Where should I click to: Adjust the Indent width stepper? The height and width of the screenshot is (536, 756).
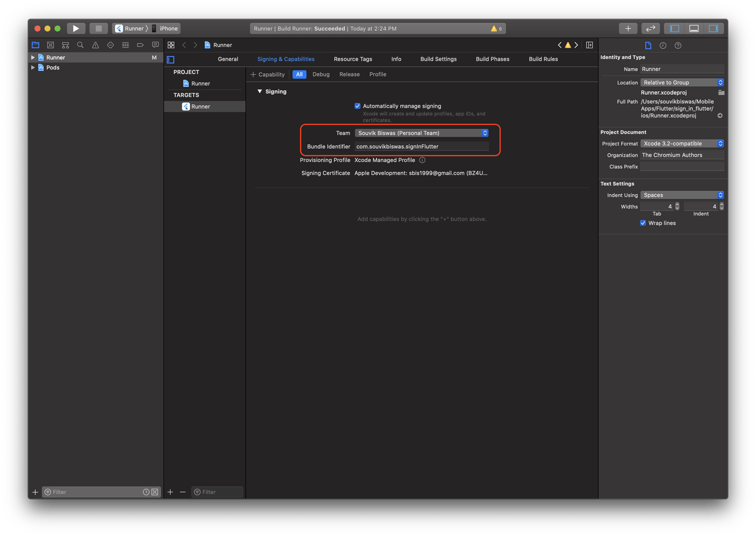click(x=722, y=206)
